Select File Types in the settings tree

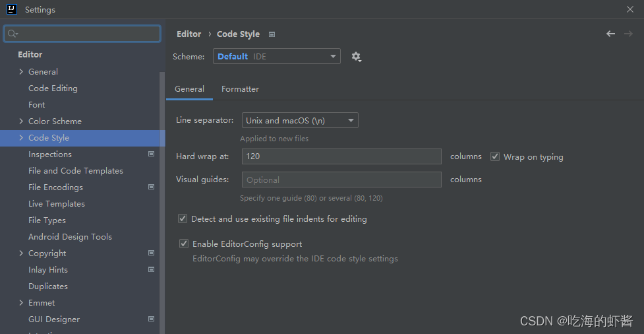point(47,220)
